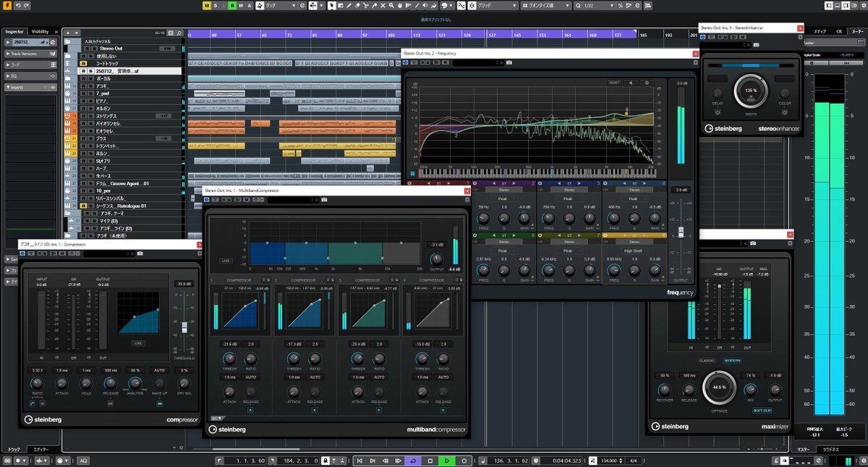Viewport: 868px width, 467px height.
Task: Take a Frequency plugin snapshot with the camera icon
Action: (x=509, y=63)
